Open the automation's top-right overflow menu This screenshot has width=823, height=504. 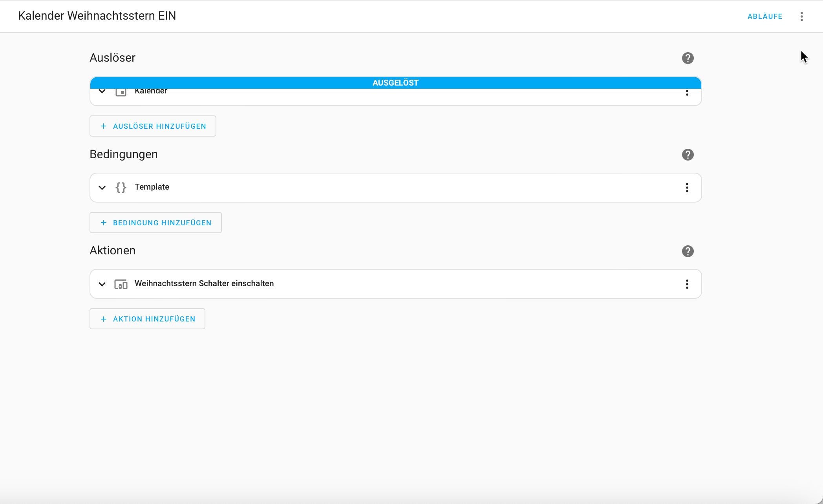[x=801, y=16]
